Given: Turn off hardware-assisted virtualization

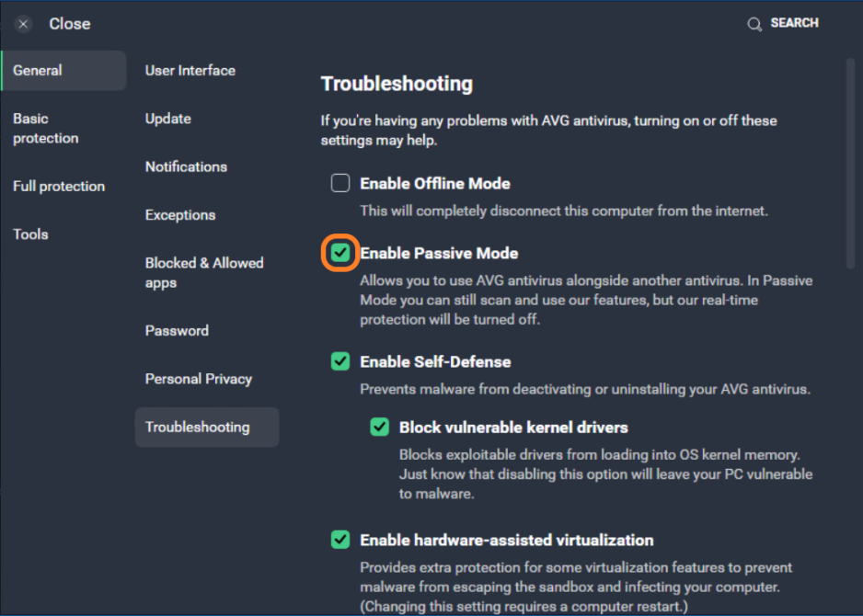Looking at the screenshot, I should click(340, 541).
